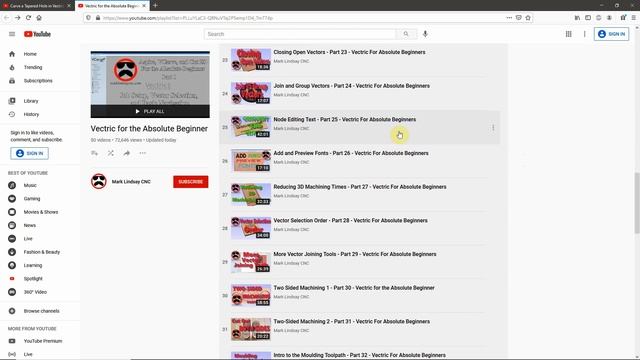Open Mark Lindsay CNC channel link

pos(131,182)
